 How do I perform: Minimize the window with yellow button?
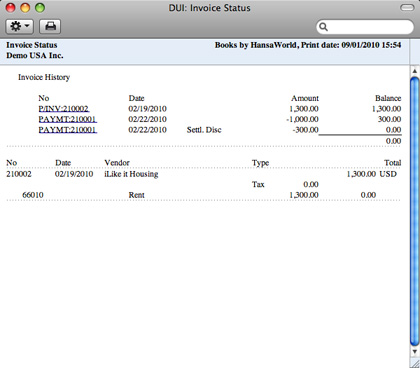point(25,8)
